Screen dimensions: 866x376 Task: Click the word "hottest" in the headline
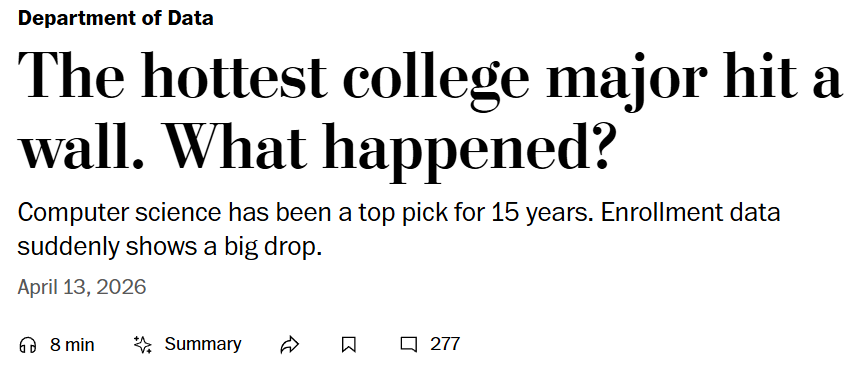tap(235, 76)
